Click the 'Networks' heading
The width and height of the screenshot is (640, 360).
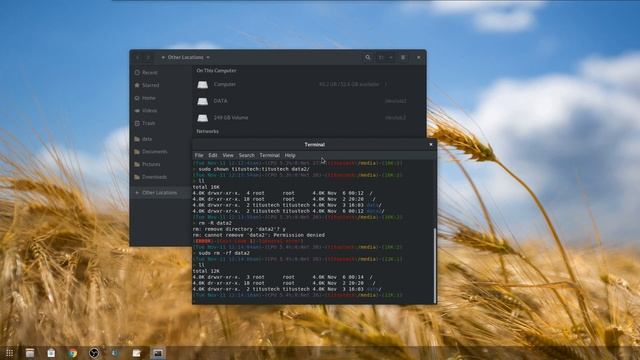(x=207, y=131)
